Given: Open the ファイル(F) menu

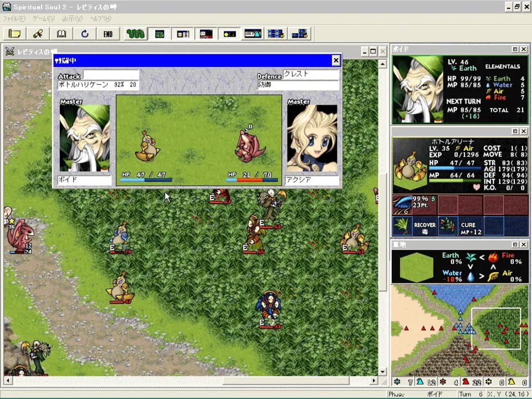Looking at the screenshot, I should [x=14, y=18].
